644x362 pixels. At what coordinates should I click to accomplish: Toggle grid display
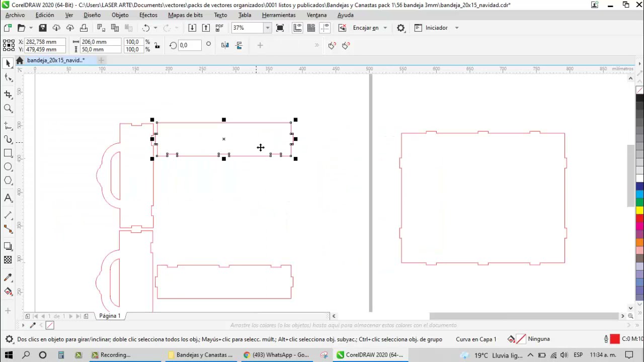point(311,28)
